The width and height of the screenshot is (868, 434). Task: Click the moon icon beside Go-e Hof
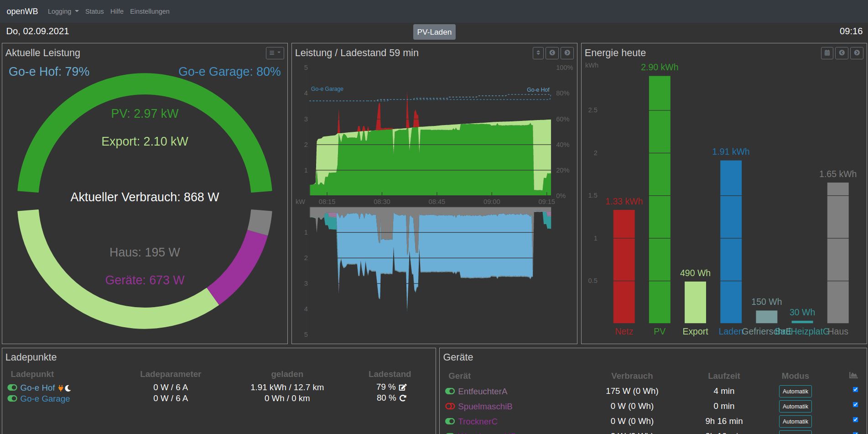(x=68, y=388)
